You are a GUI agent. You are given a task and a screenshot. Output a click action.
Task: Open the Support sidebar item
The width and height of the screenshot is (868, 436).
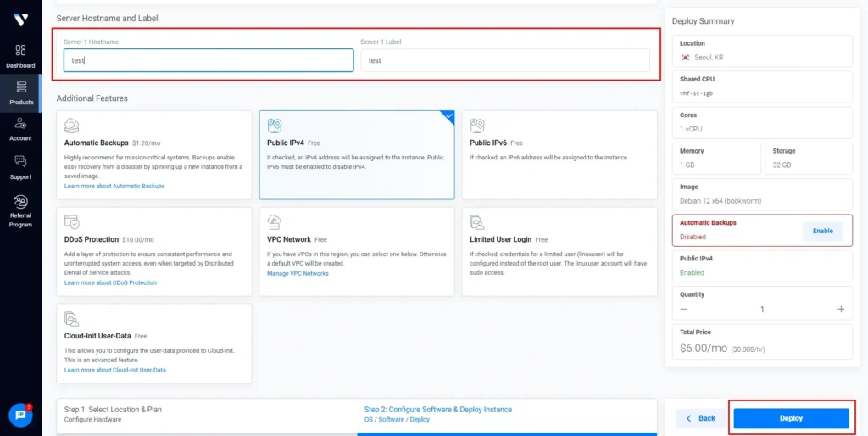20,167
